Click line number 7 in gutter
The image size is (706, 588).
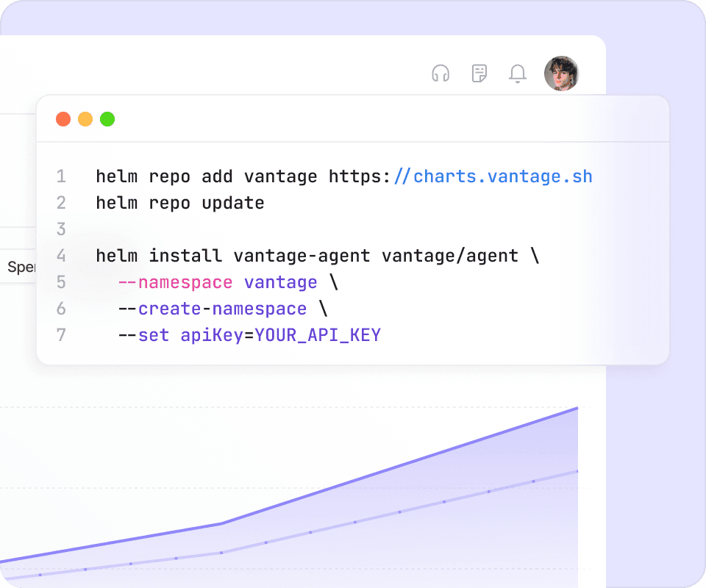point(61,335)
